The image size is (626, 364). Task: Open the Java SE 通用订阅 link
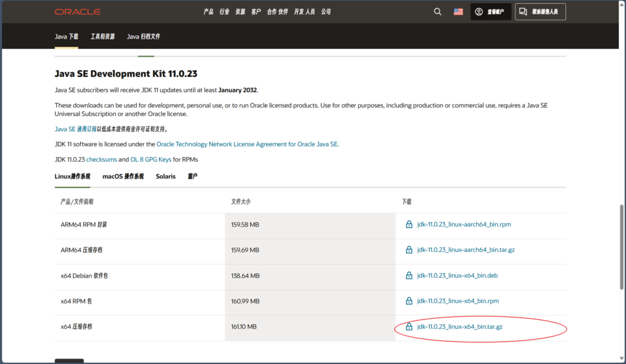75,129
